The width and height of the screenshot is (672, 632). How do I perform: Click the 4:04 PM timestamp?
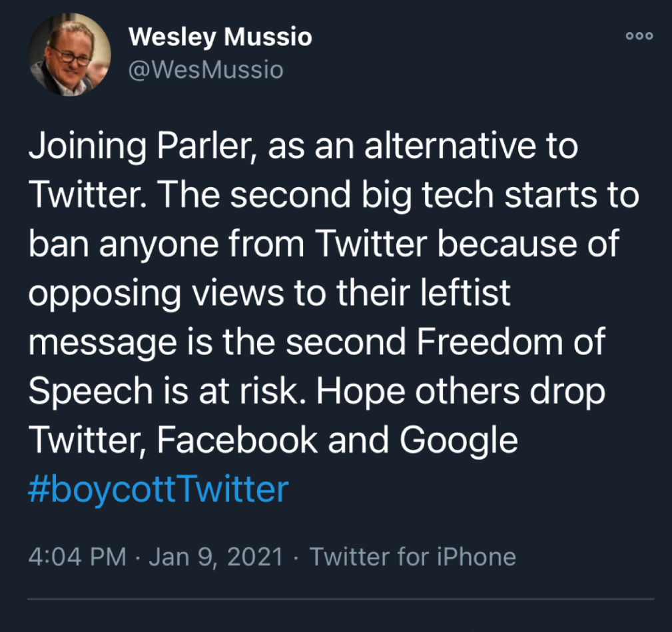pos(77,557)
